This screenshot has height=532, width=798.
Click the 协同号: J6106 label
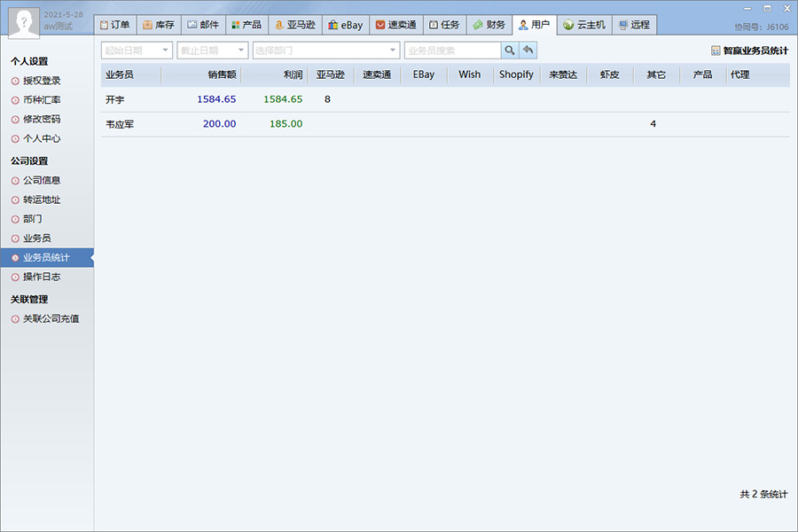[x=762, y=27]
